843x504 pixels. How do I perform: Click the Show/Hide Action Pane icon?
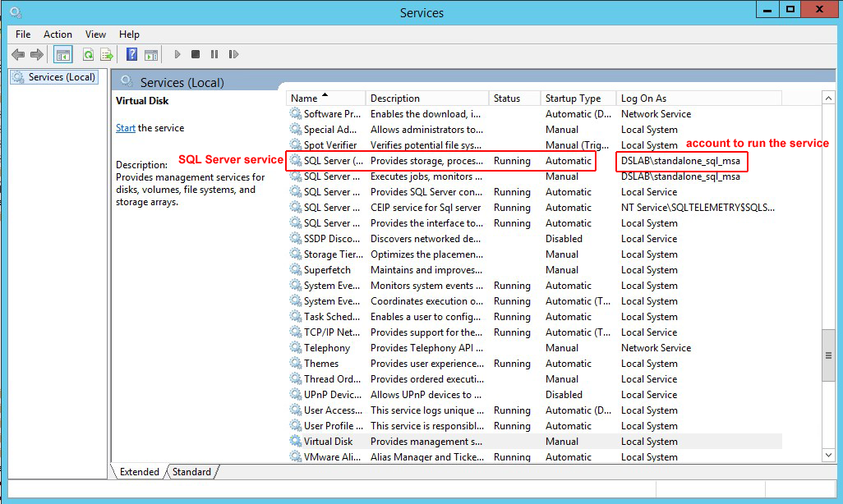[151, 55]
